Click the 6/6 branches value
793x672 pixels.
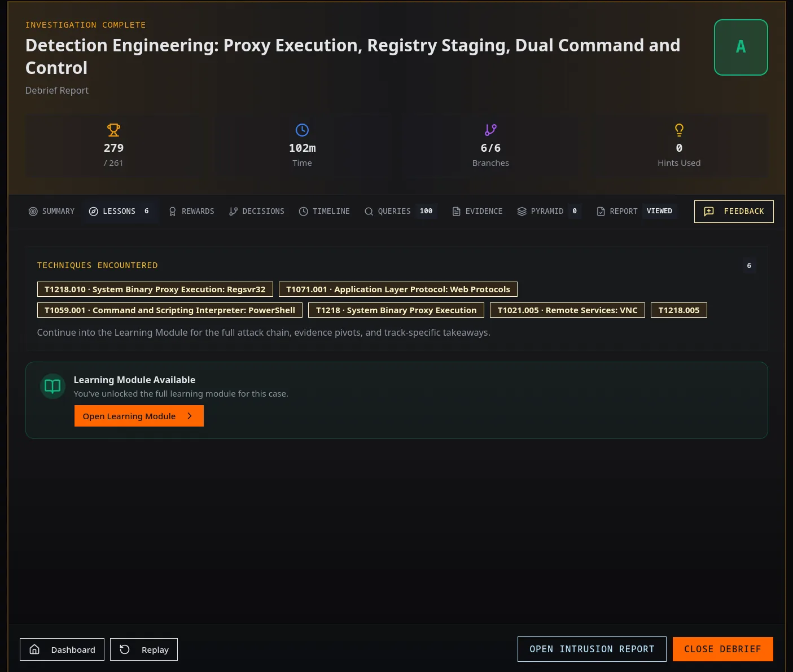tap(490, 148)
